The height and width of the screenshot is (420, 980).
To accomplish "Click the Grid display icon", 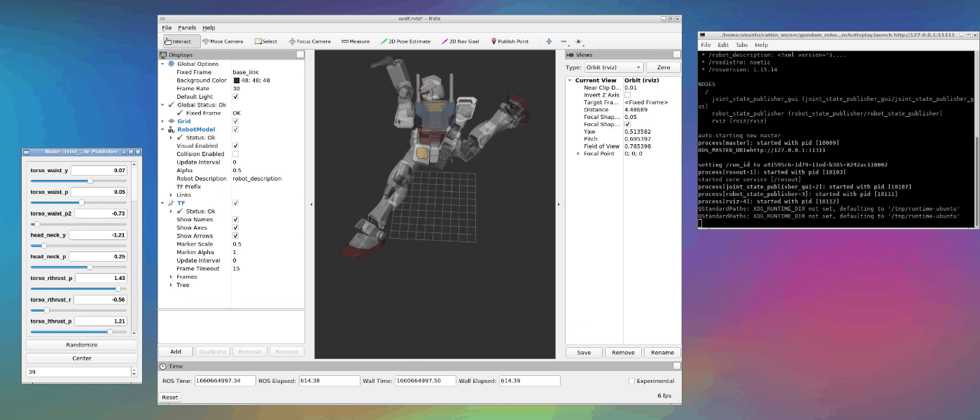I will tap(171, 121).
